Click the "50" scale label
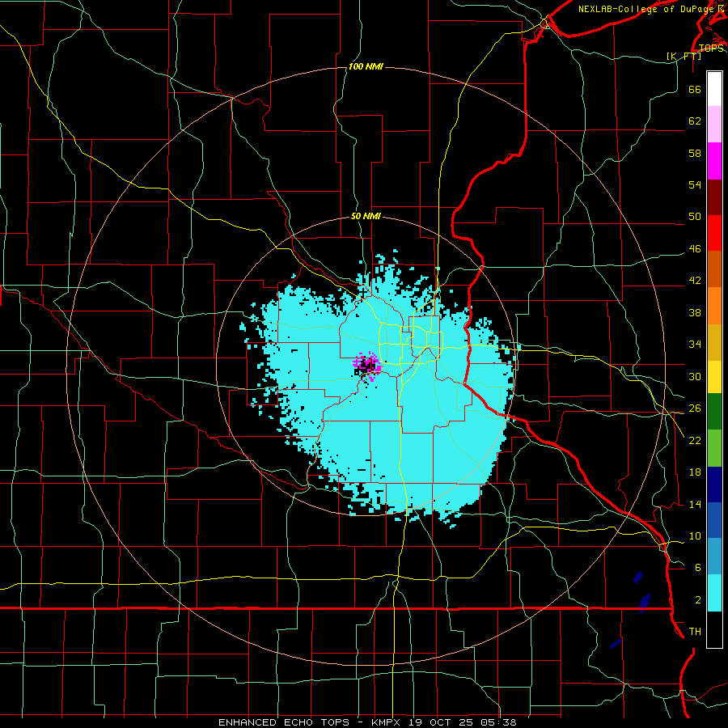The height and width of the screenshot is (728, 728). coord(695,216)
